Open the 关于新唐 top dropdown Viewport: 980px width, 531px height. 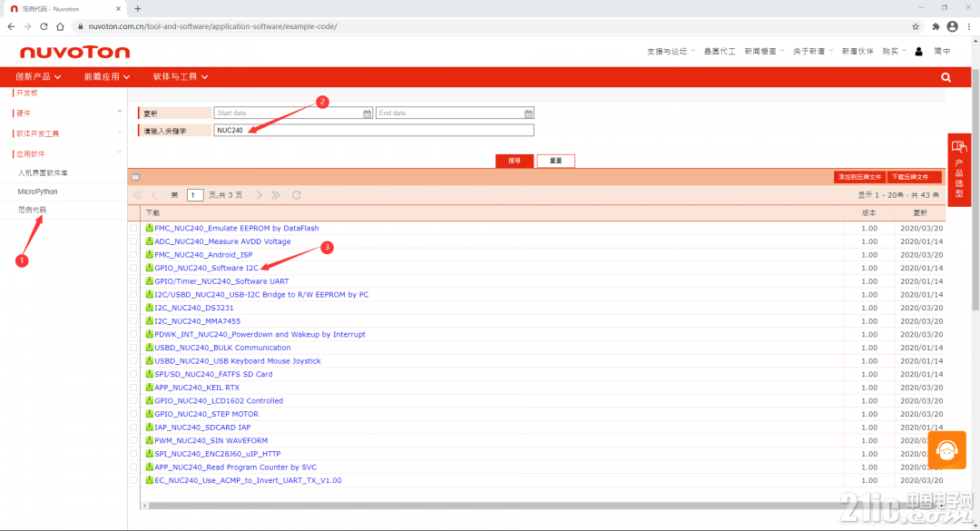tap(812, 52)
